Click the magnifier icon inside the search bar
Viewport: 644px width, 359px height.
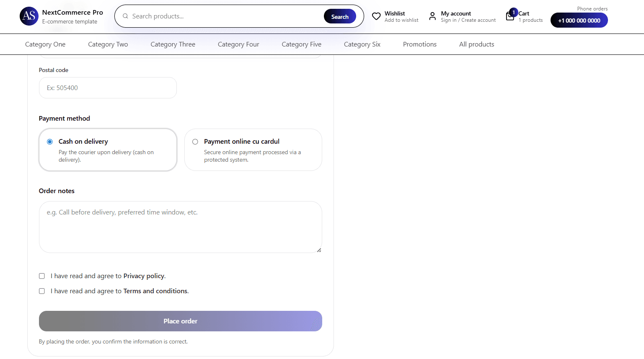(125, 16)
